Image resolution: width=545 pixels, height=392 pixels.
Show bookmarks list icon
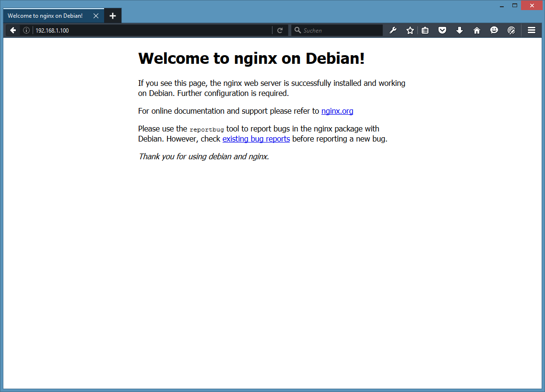click(x=425, y=30)
